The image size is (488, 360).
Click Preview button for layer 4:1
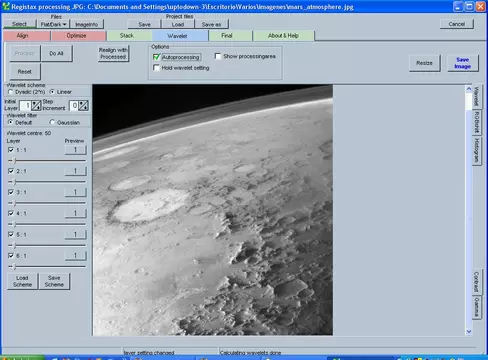[75, 213]
